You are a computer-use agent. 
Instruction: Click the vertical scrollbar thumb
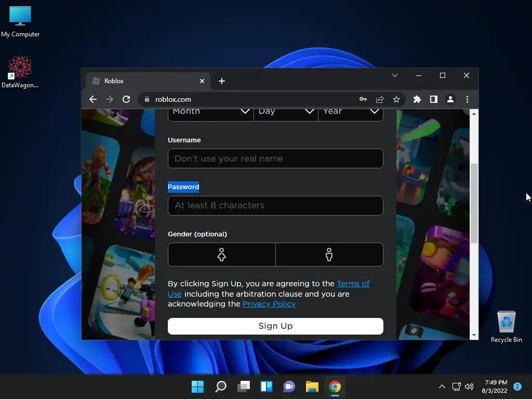(474, 203)
